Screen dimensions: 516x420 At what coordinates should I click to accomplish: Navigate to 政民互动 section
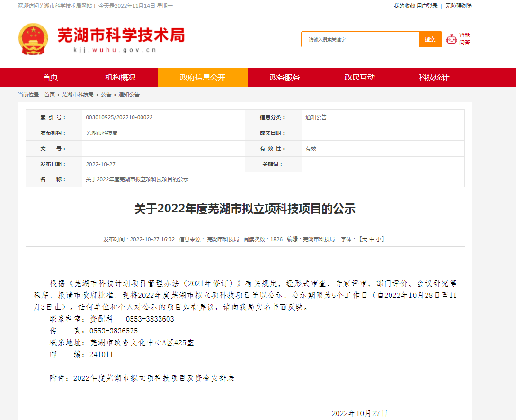pyautogui.click(x=360, y=78)
